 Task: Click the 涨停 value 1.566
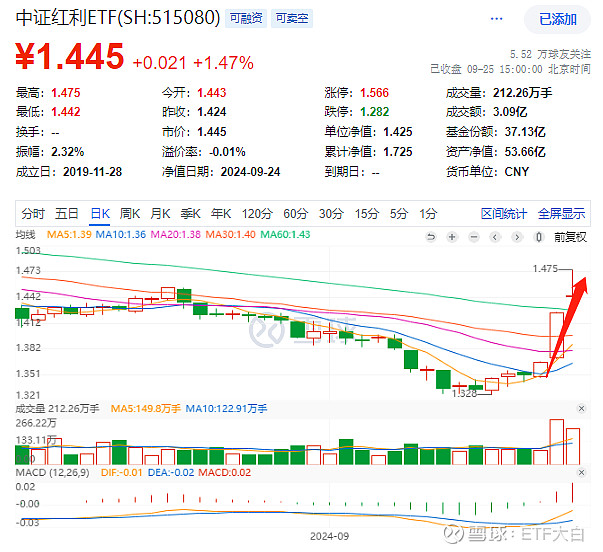tap(374, 93)
